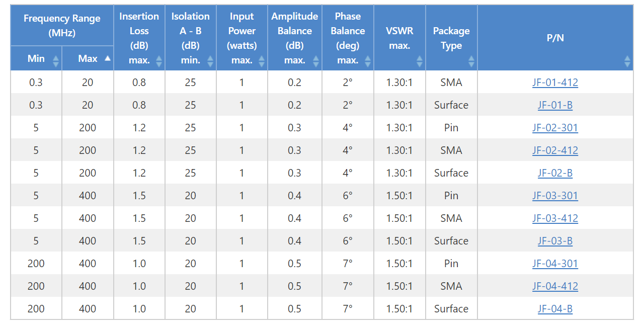Image resolution: width=644 pixels, height=327 pixels.
Task: Open part number JF-03-301 link
Action: click(555, 196)
